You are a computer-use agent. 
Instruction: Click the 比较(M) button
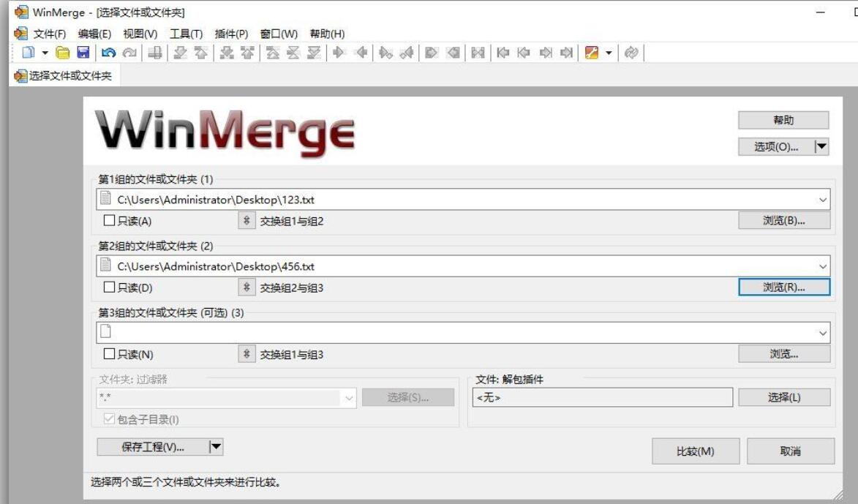696,451
